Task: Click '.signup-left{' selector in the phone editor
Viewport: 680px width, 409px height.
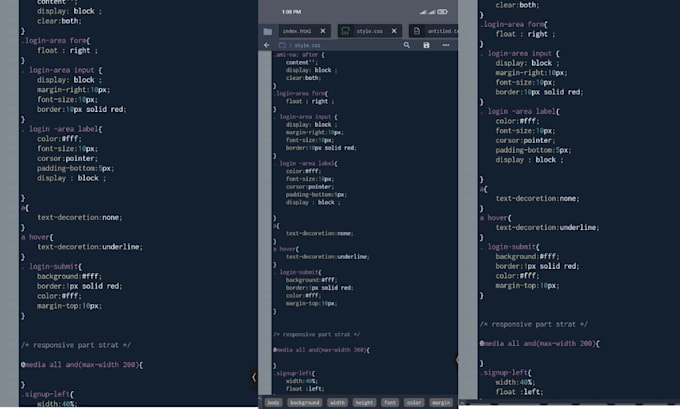Action: 295,373
